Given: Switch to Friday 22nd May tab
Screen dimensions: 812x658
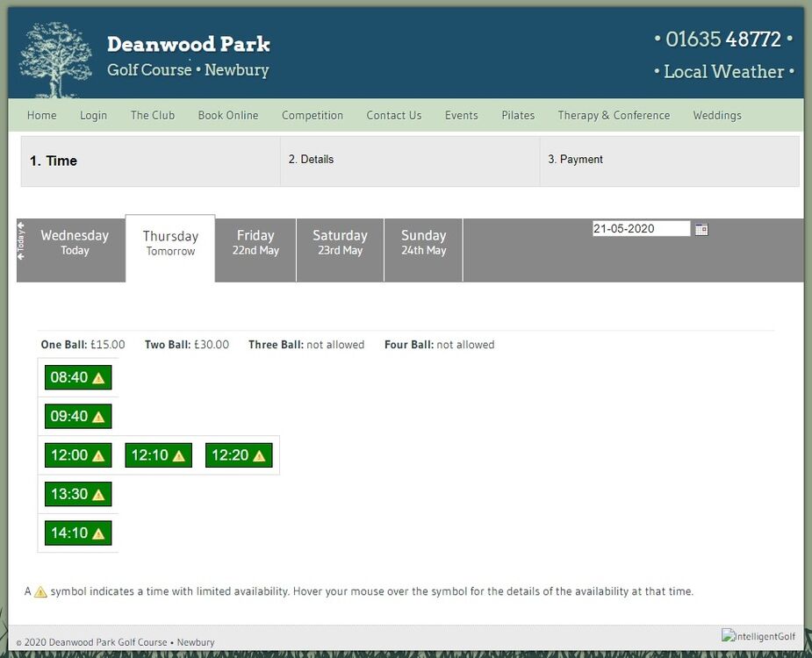Looking at the screenshot, I should click(x=255, y=250).
